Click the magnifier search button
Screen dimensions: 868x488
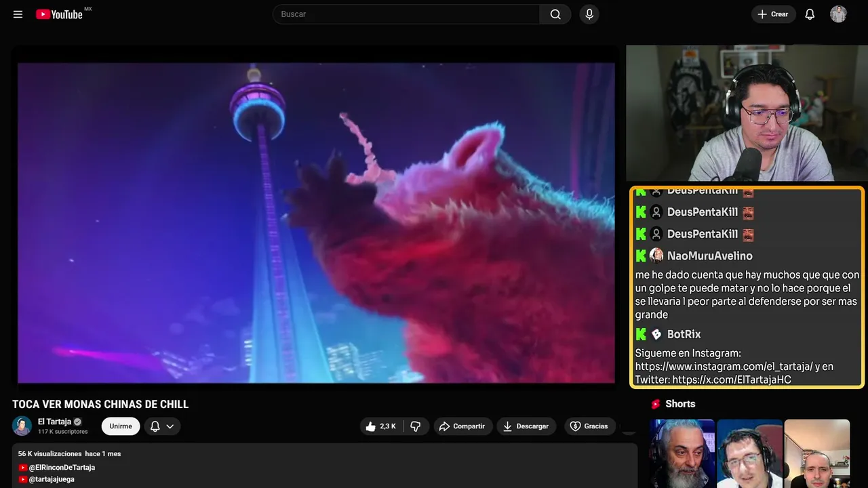click(555, 14)
